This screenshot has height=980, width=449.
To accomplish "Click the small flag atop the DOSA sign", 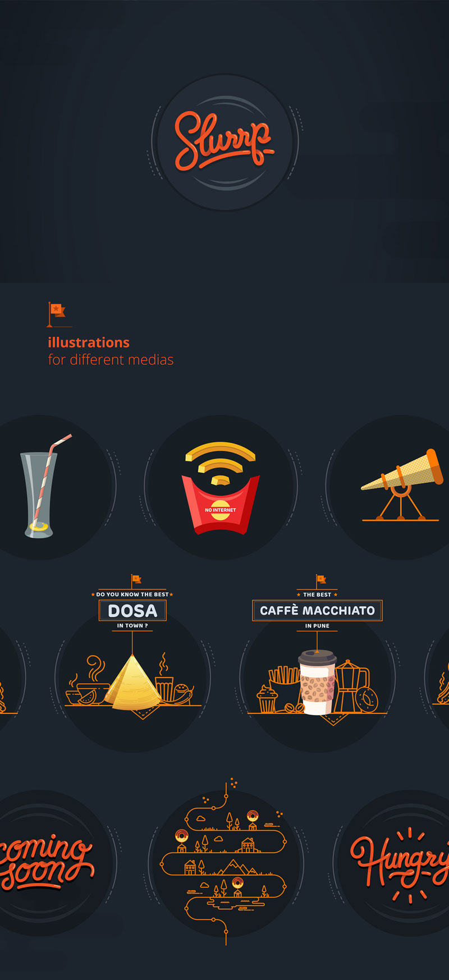I will pyautogui.click(x=136, y=580).
